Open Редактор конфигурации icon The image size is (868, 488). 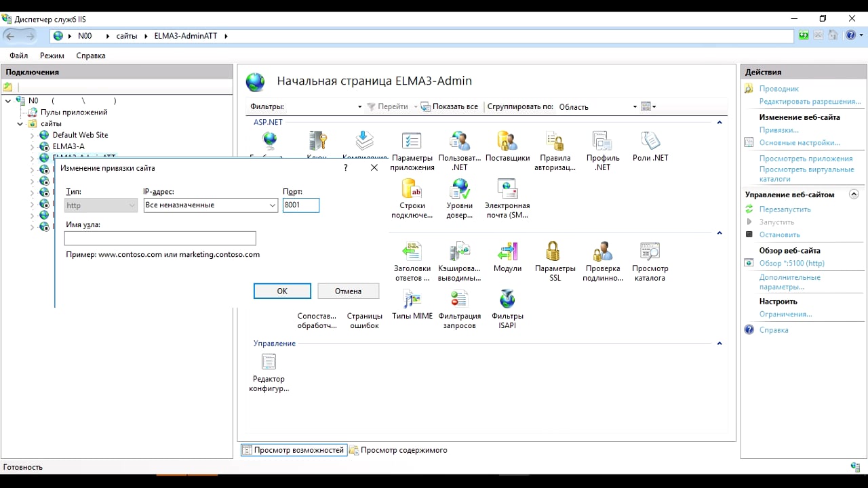(x=269, y=372)
